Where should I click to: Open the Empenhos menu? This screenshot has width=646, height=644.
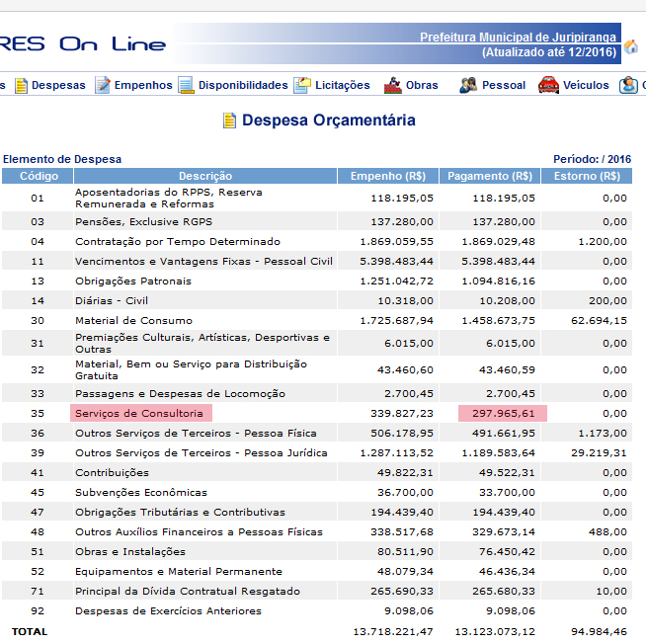click(x=143, y=85)
